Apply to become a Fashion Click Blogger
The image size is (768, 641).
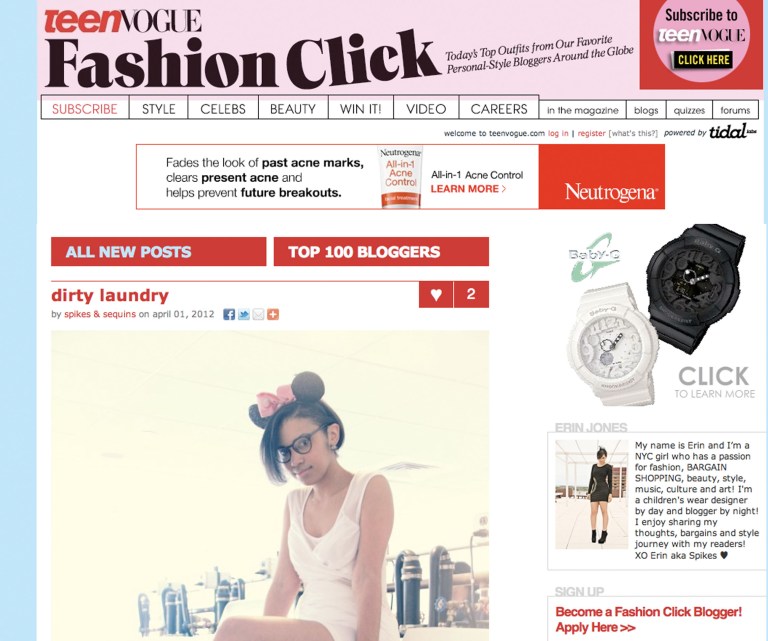[648, 619]
